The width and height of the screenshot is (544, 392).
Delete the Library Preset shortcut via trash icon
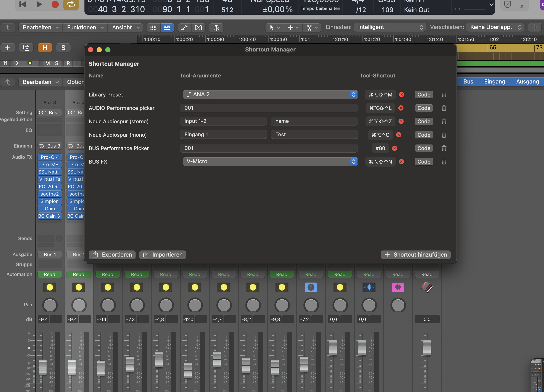[444, 95]
